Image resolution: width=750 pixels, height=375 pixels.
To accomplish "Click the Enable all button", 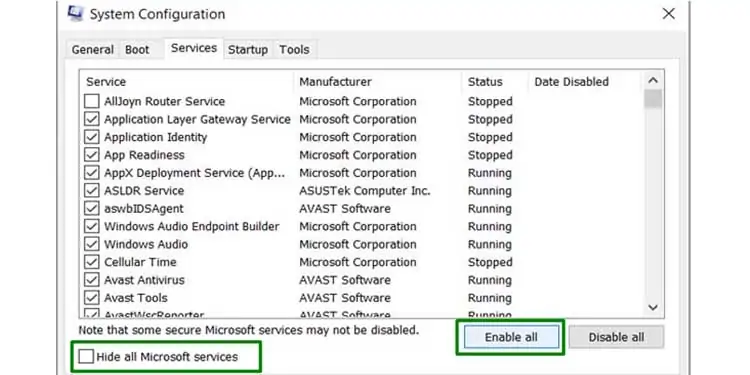I will point(511,337).
